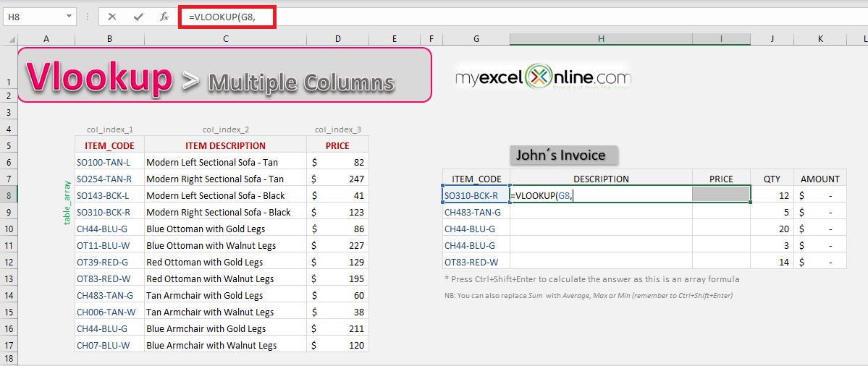Click the myexcelonline.com logo
The image size is (868, 366).
543,77
